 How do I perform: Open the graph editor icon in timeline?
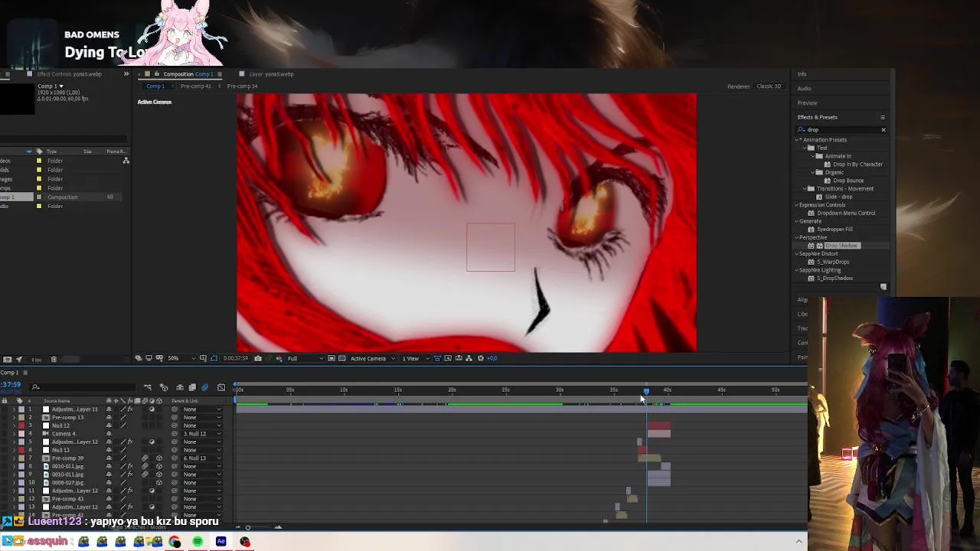click(221, 387)
